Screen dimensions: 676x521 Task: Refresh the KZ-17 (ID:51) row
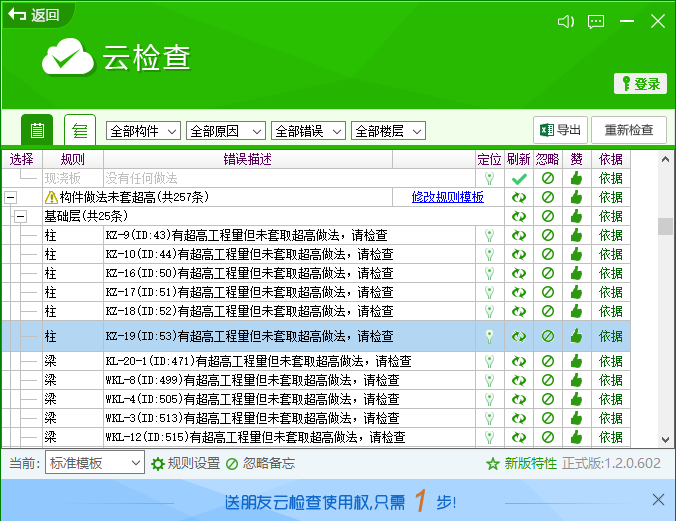click(519, 292)
